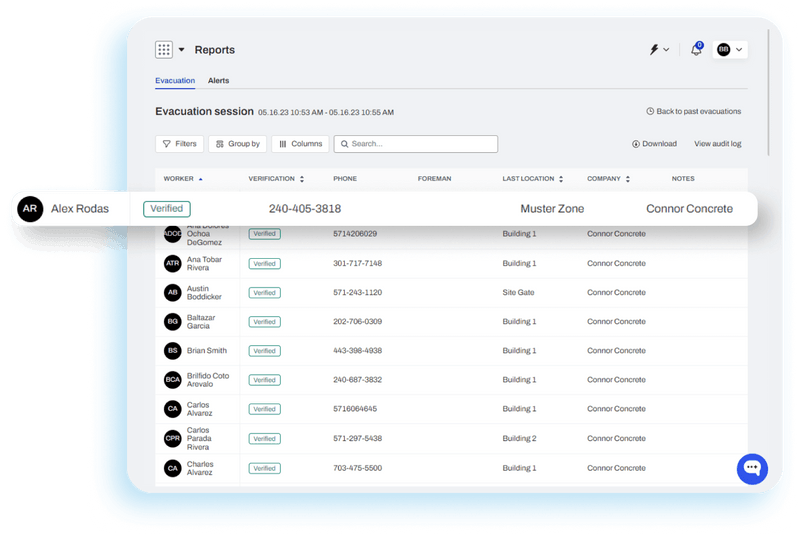Download the evacuation report
Screen dimensions: 800x534
point(655,144)
